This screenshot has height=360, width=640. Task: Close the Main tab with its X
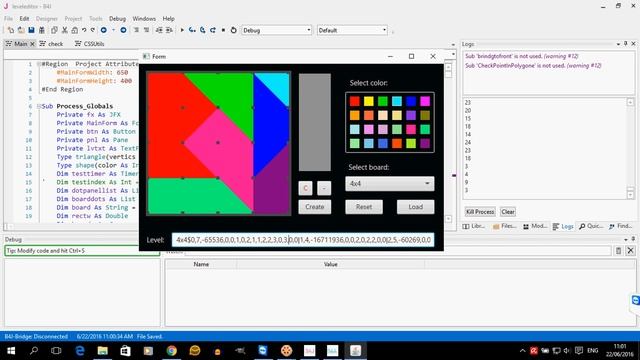(x=32, y=44)
